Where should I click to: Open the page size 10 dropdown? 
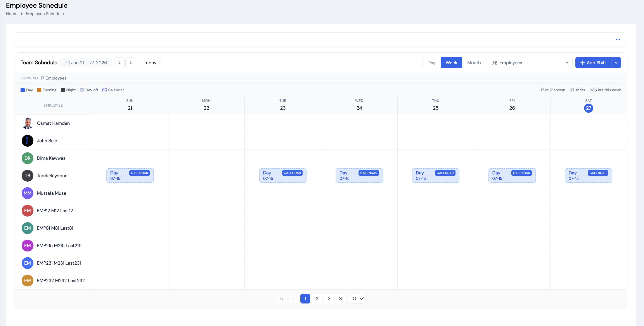(x=357, y=298)
